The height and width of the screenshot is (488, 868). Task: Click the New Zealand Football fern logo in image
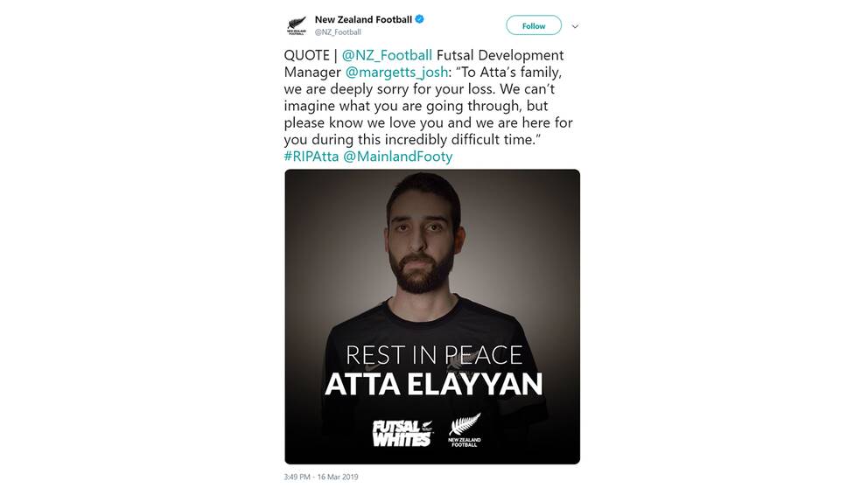coord(465,430)
